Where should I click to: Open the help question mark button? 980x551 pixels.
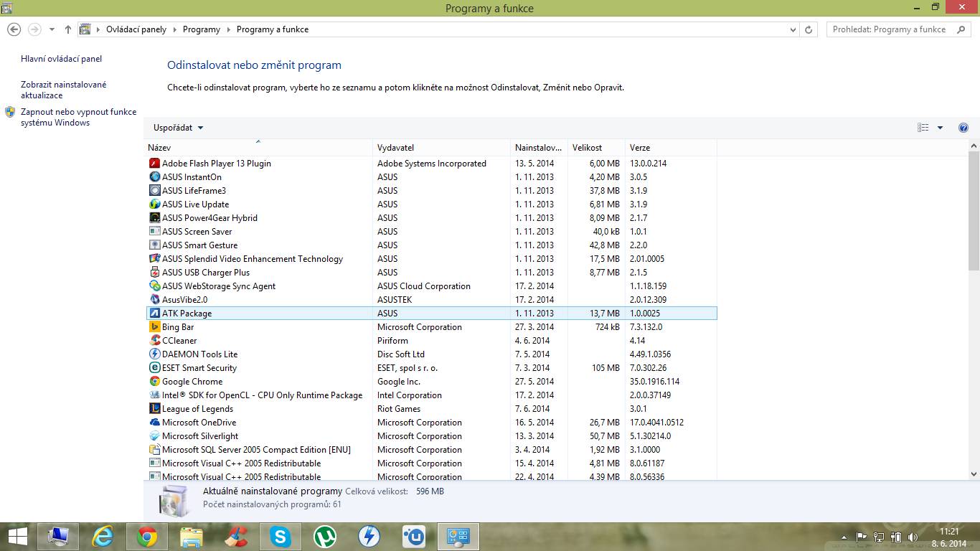[x=963, y=128]
